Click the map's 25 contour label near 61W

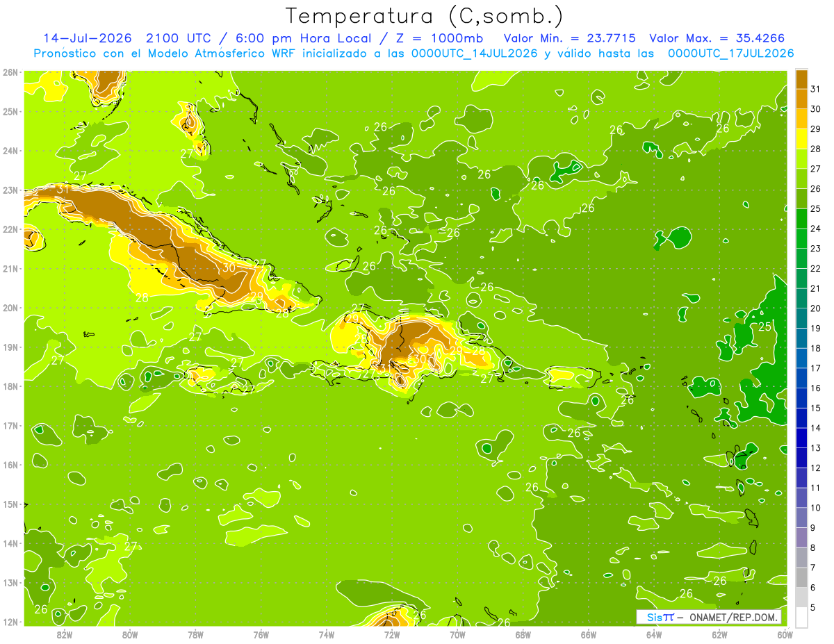[x=766, y=327]
